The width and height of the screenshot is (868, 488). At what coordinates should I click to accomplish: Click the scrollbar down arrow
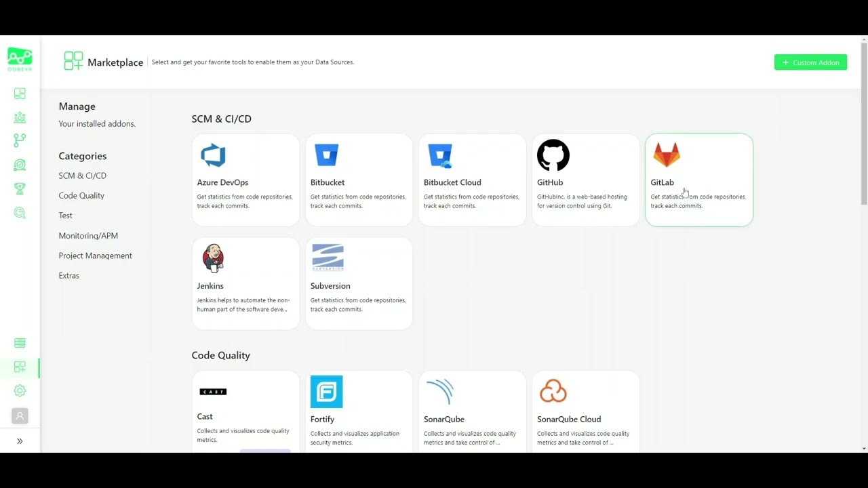click(x=863, y=448)
